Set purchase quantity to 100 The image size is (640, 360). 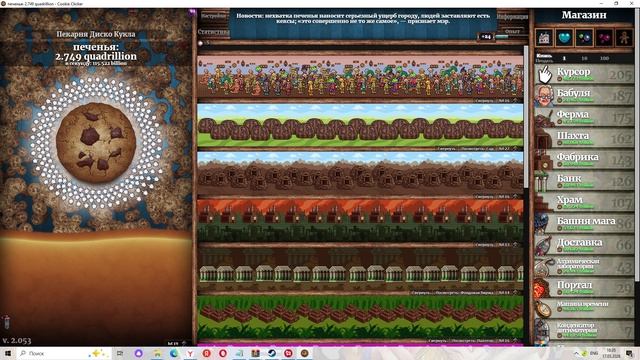604,58
